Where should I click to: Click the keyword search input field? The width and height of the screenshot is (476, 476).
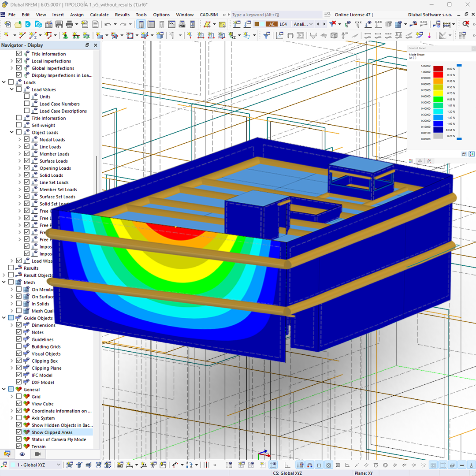tap(276, 15)
